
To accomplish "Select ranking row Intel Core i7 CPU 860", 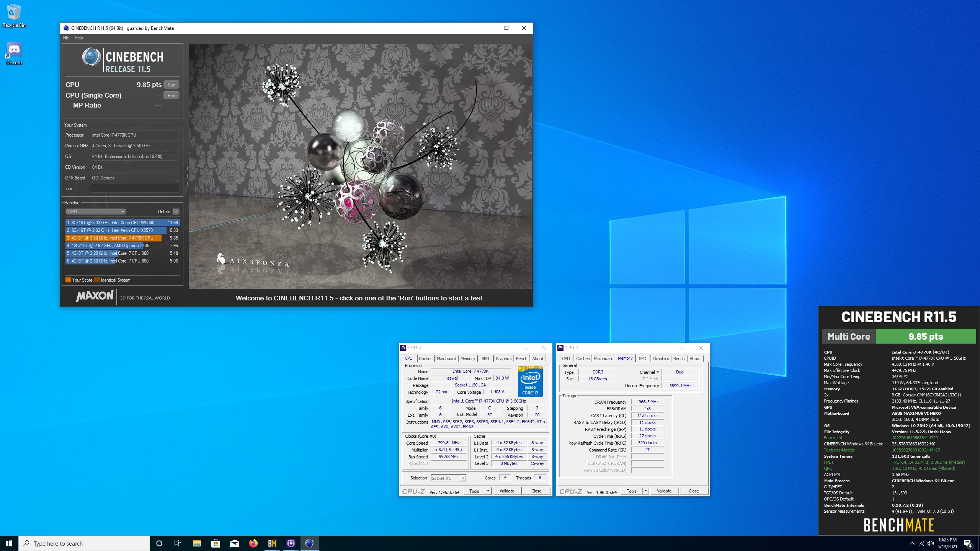I will (x=122, y=261).
